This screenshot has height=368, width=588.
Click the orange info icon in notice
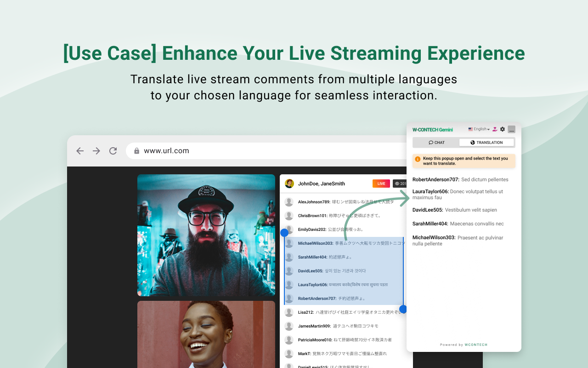(418, 159)
